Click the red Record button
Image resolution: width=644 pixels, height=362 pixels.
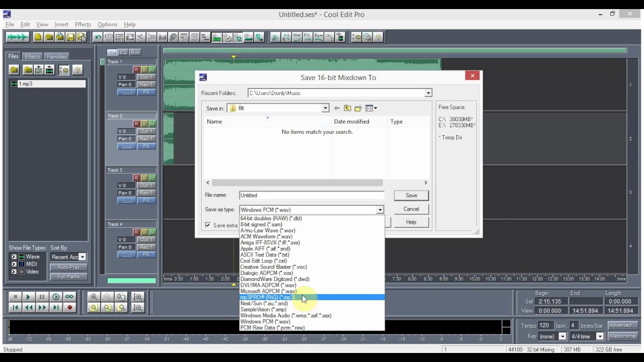69,308
